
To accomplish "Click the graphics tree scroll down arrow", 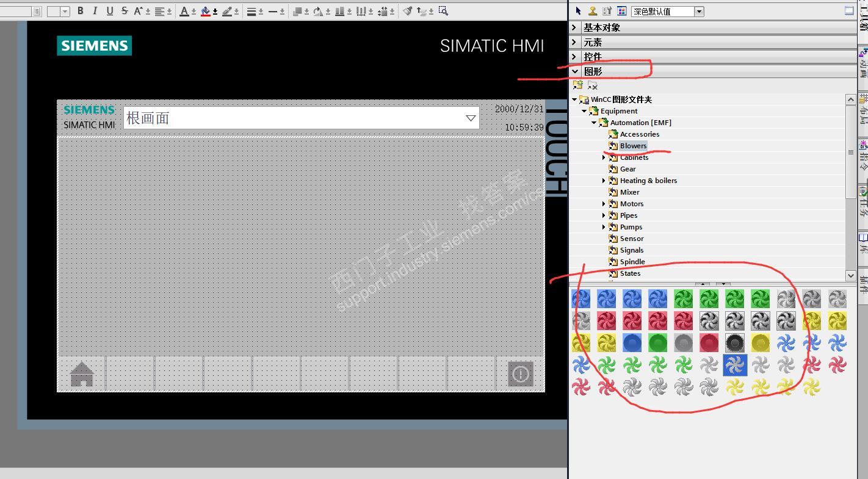I will pyautogui.click(x=851, y=275).
